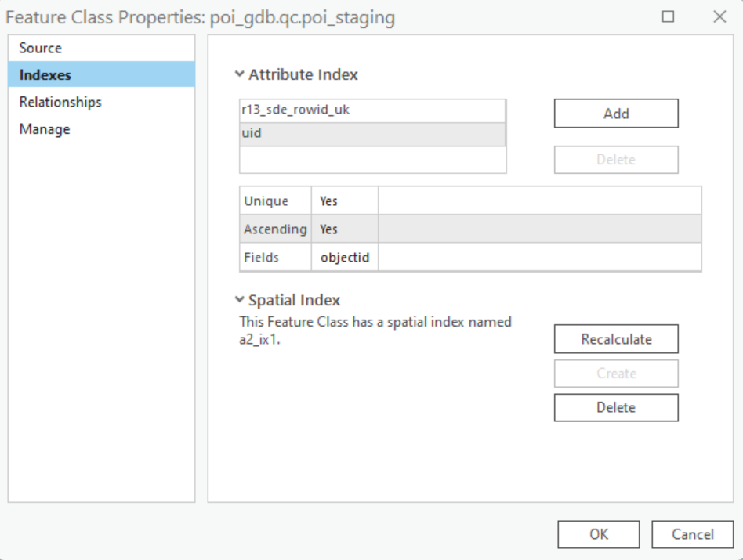
Task: Click Add to create an attribute index
Action: pyautogui.click(x=616, y=114)
